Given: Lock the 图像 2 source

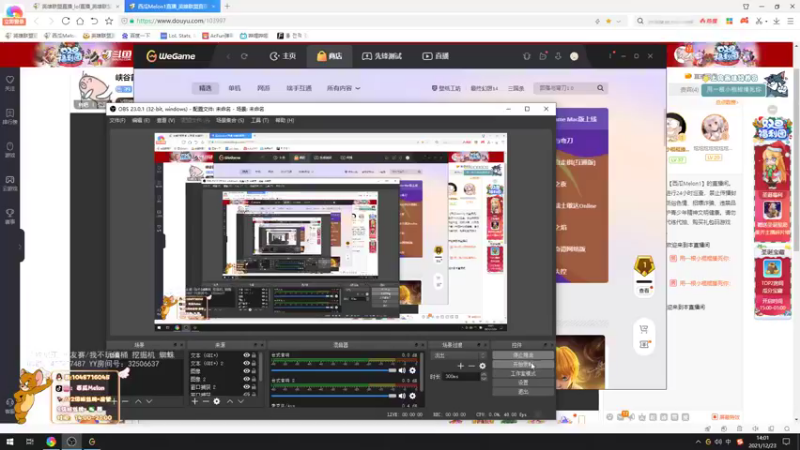Looking at the screenshot, I should click(254, 379).
